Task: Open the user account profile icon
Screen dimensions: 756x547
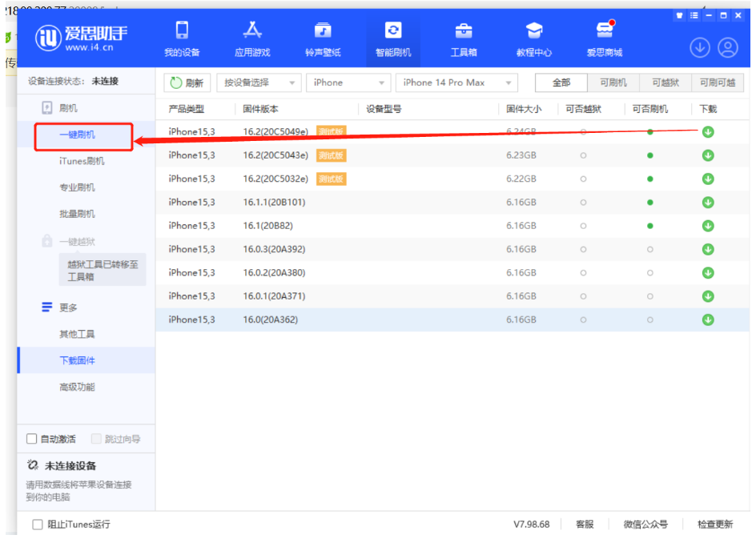Action: click(x=728, y=48)
